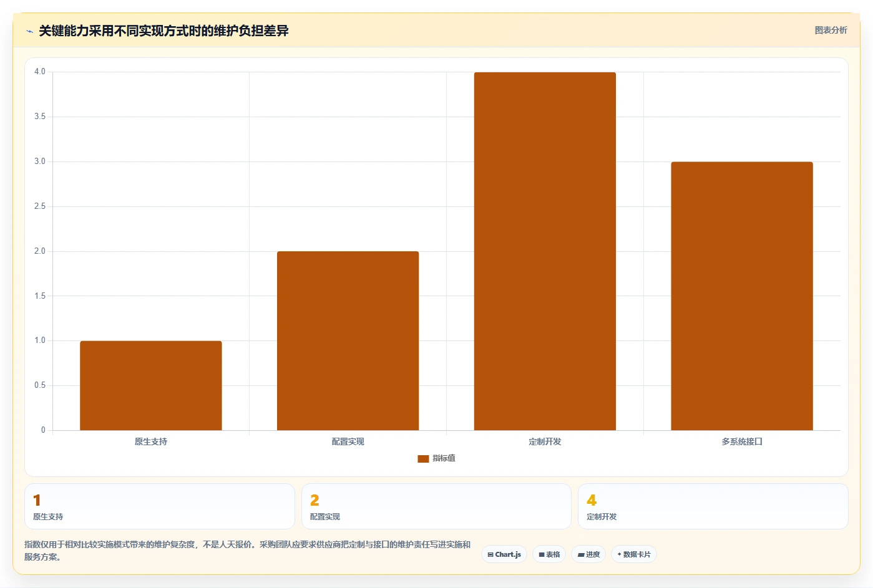Screen dimensions: 873x588
Task: Click the chart title 关键能力采用不同实现方式时的维护负担差异
Action: click(163, 31)
